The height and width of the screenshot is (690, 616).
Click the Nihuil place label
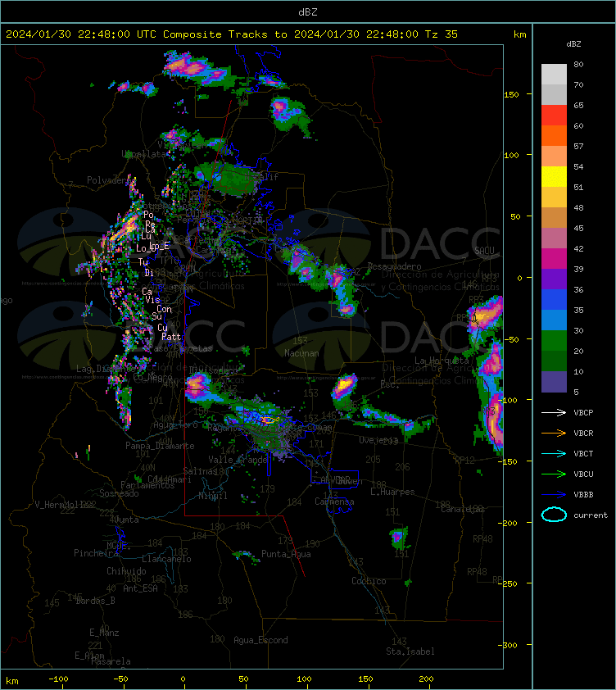[x=212, y=496]
